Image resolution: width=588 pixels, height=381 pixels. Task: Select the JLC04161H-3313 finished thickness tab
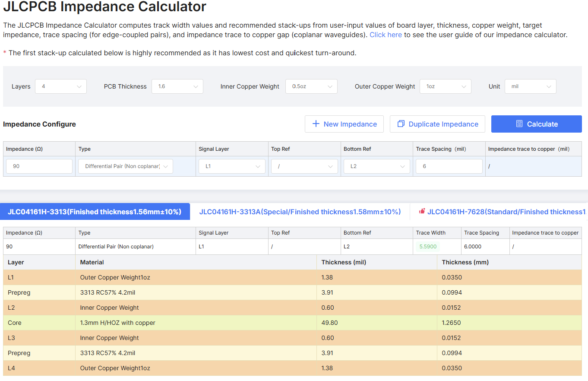pos(95,212)
